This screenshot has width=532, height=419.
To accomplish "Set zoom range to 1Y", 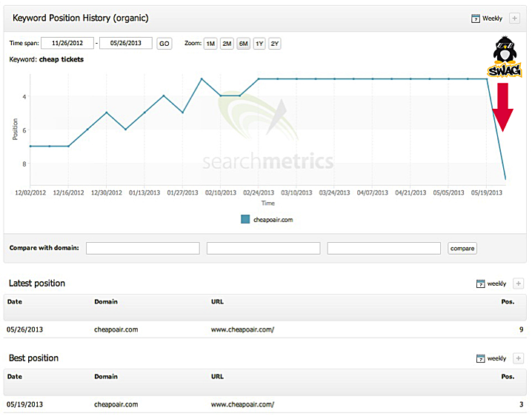I will [x=259, y=44].
